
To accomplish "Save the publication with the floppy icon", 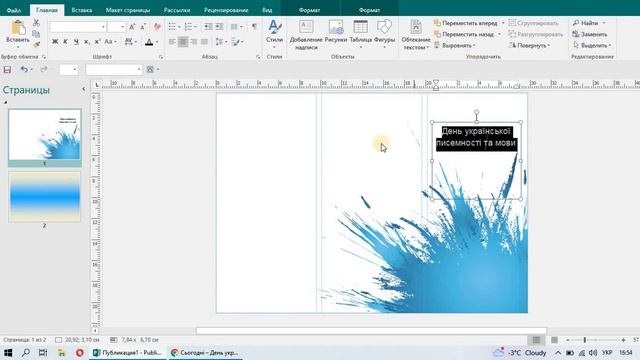I will 7,70.
